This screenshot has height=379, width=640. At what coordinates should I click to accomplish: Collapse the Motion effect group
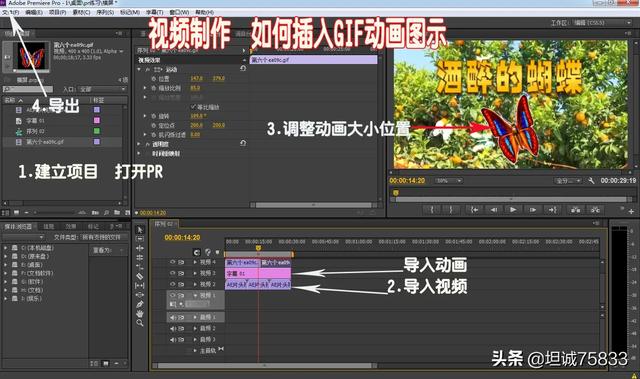(140, 69)
